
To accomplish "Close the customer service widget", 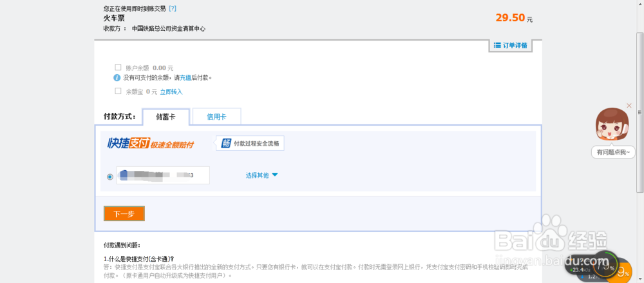I will coord(629,106).
